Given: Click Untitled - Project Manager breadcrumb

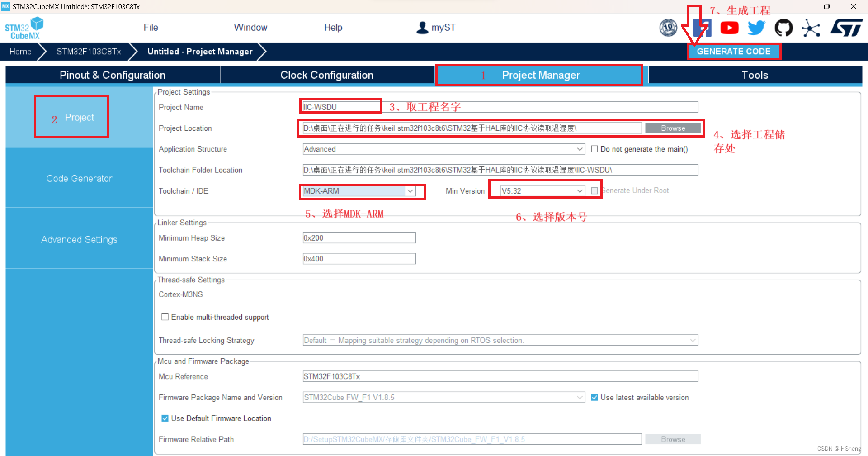Looking at the screenshot, I should pos(200,52).
